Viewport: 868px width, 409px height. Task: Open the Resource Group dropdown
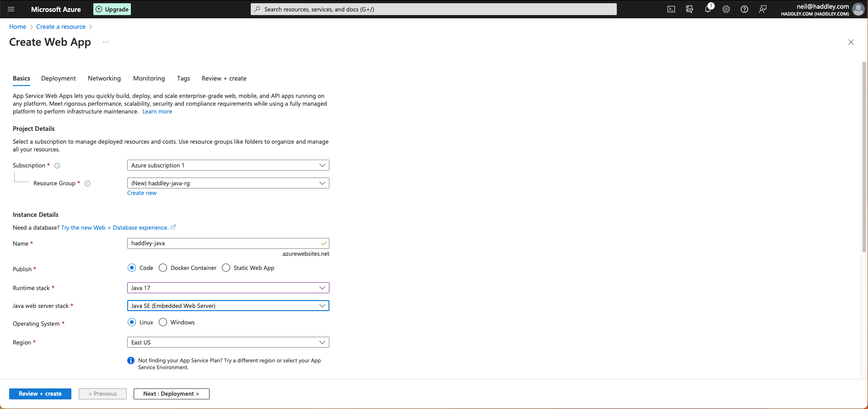click(228, 183)
